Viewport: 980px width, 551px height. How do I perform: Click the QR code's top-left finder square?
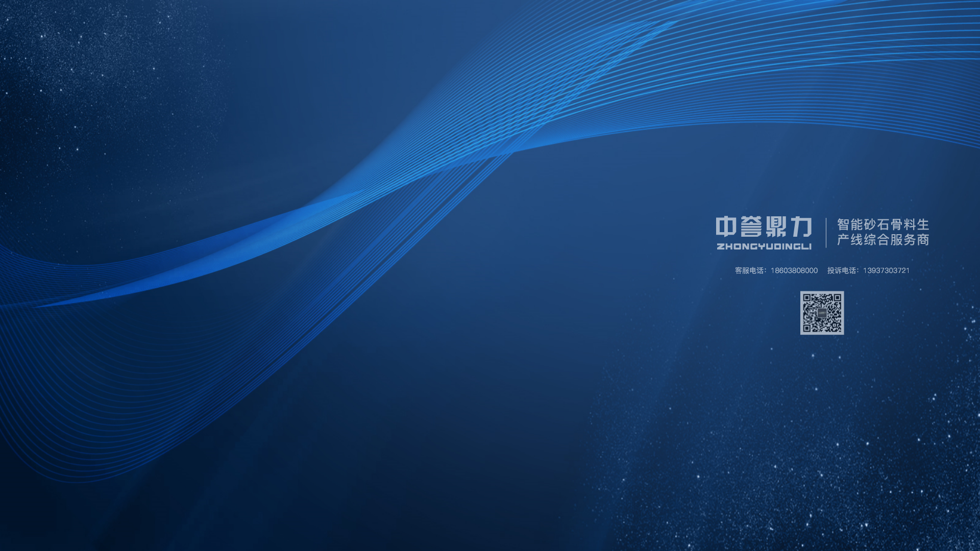[x=806, y=297]
